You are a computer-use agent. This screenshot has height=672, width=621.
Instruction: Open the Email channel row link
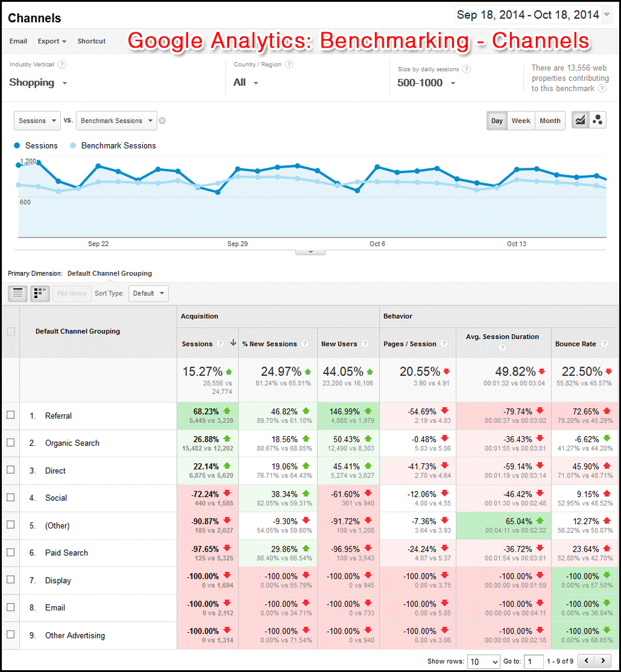(55, 607)
